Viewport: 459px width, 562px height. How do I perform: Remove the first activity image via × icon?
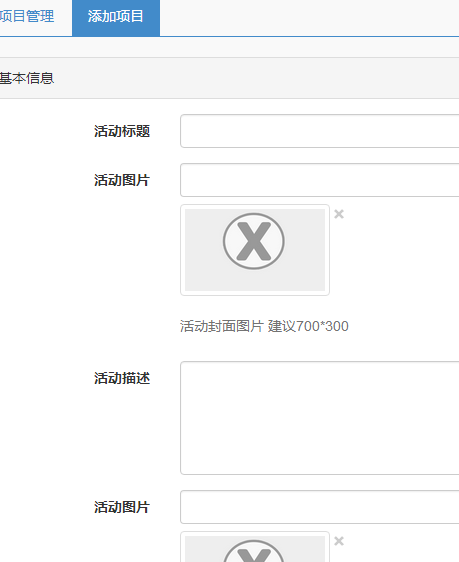coord(339,214)
